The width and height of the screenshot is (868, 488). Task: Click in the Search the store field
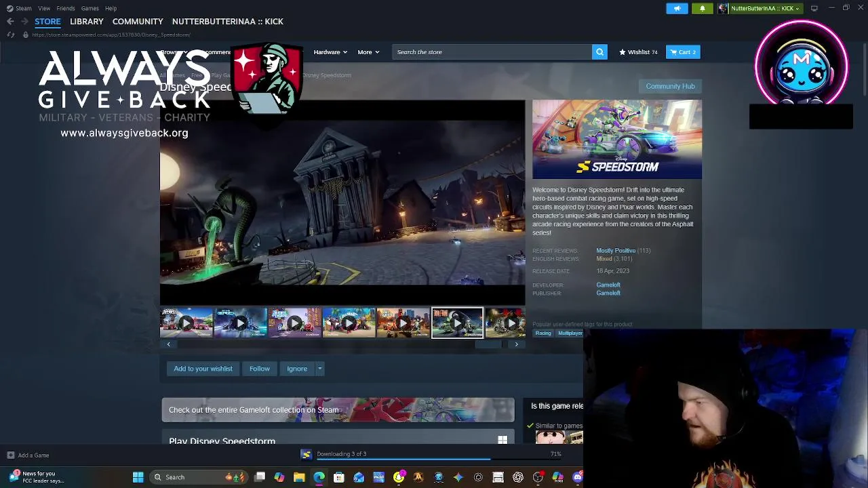point(492,52)
